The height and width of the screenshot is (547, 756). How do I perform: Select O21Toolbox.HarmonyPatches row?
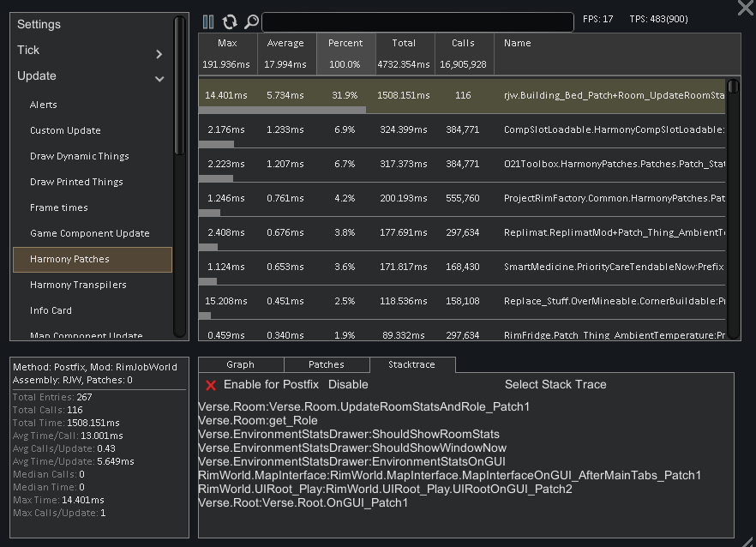coord(461,165)
